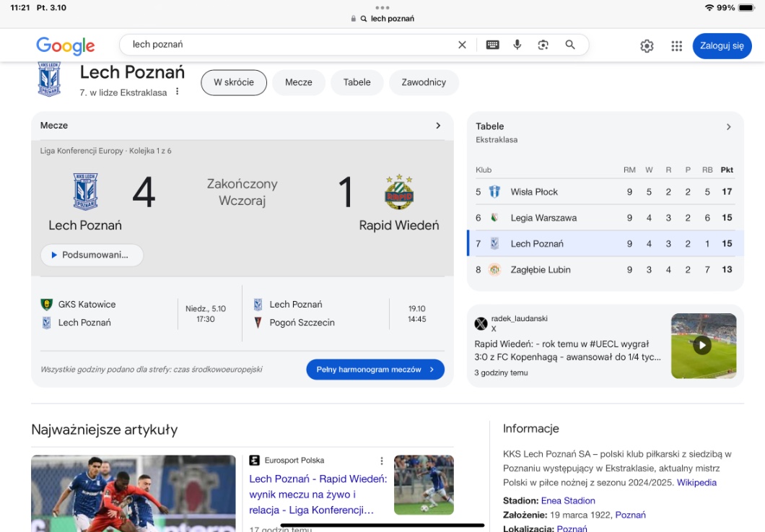Start voice search with microphone icon
This screenshot has height=532, width=765.
517,45
